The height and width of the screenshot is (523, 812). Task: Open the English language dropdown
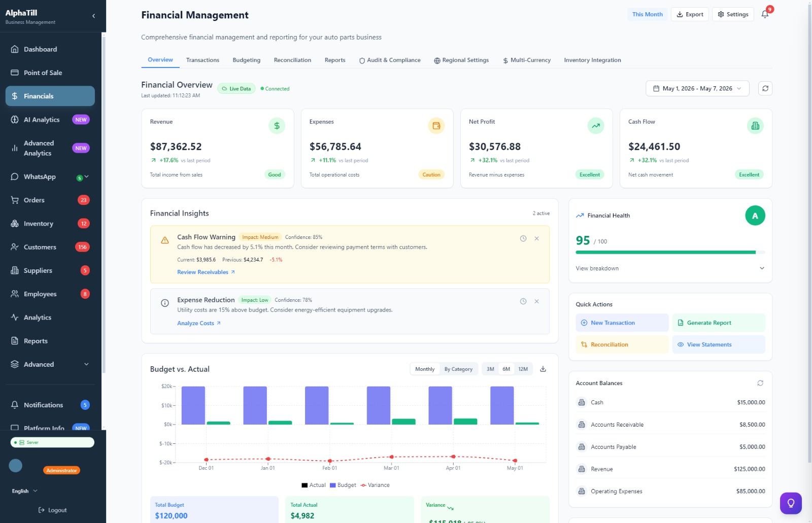tap(24, 491)
